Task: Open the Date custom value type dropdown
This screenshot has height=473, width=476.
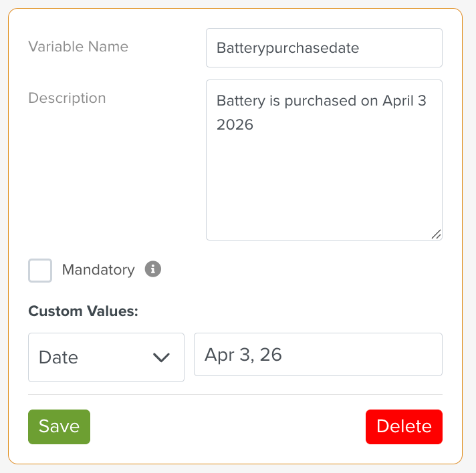Action: [106, 357]
